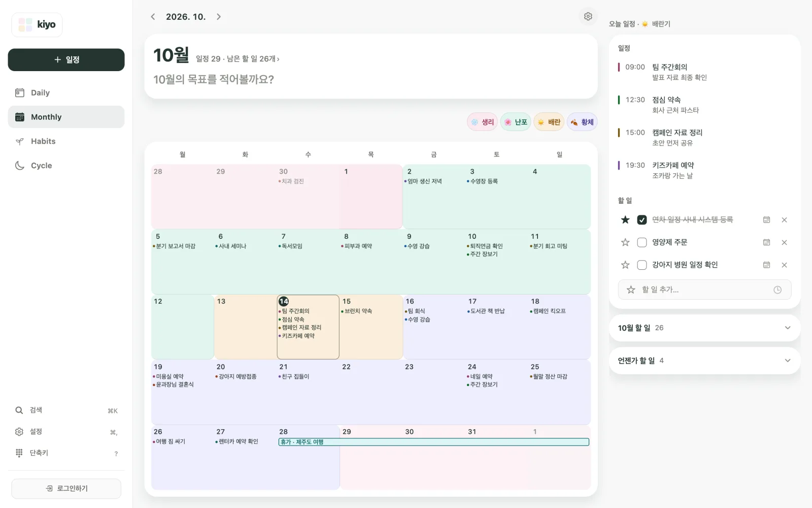Click the 로그인하기 login button
Viewport: 812px width, 508px height.
coord(66,489)
